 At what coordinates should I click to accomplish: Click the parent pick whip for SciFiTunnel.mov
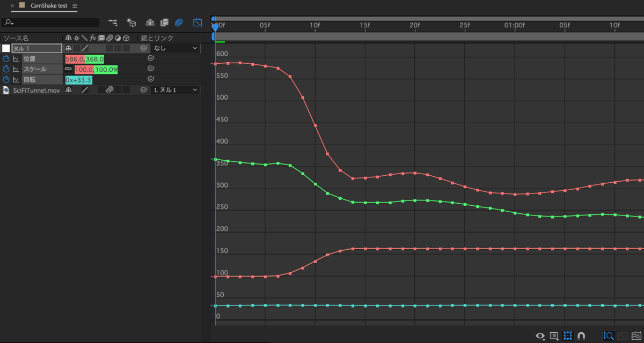[144, 90]
